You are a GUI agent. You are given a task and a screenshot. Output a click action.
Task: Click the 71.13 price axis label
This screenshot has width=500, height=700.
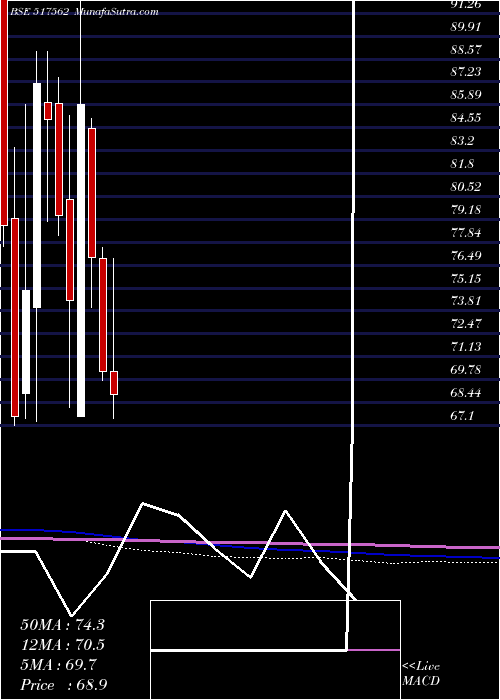[x=466, y=346]
